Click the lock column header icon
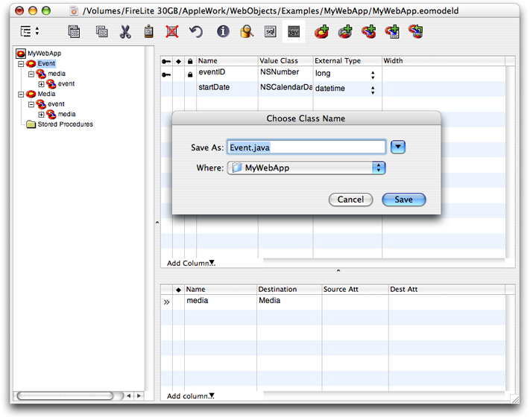 pos(190,61)
